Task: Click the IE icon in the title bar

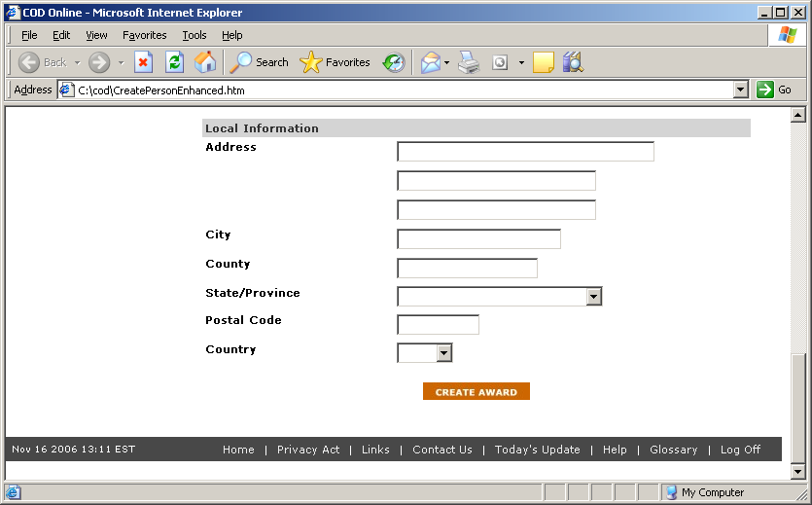Action: pos(13,13)
